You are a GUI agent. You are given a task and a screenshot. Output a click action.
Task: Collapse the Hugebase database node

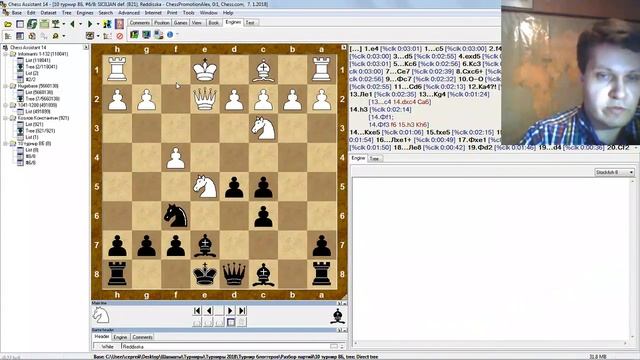[5, 86]
